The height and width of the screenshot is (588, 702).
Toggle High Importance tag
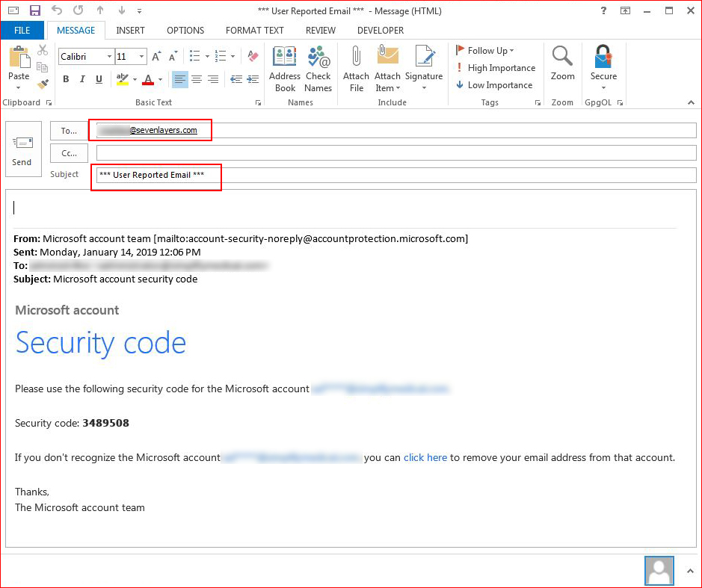pyautogui.click(x=495, y=68)
